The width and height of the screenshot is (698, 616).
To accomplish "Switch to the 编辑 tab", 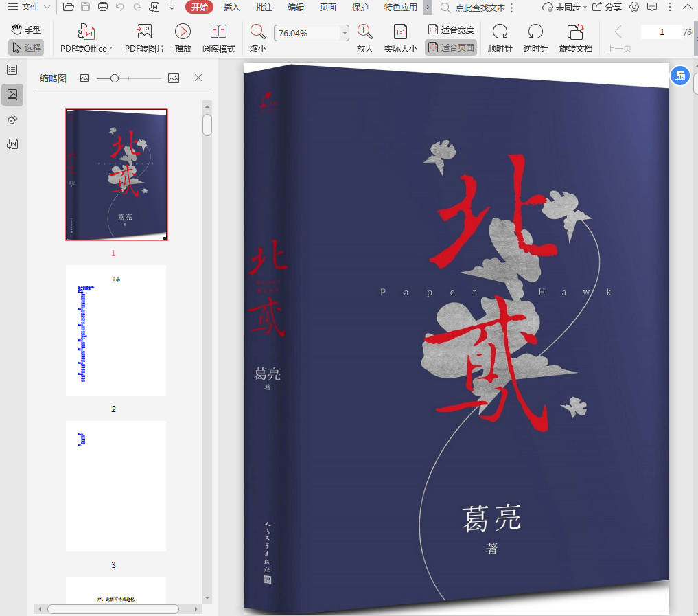I will pos(296,7).
